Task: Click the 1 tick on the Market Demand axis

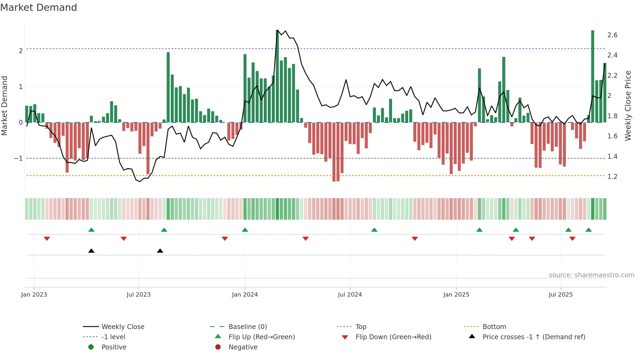Action: point(21,87)
